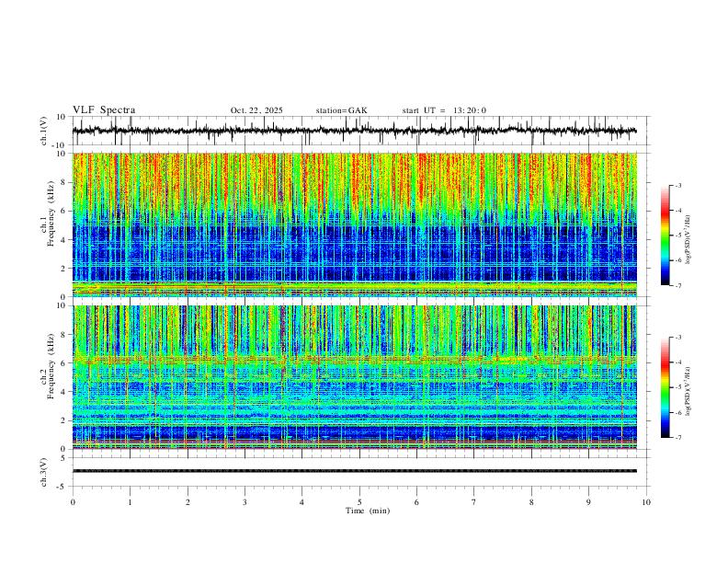Click the "station=GAK" label
Viewport: 728px width, 563px height.
pos(341,110)
